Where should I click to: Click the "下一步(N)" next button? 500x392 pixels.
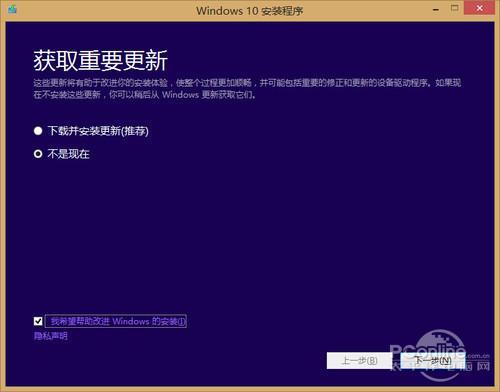click(x=433, y=360)
